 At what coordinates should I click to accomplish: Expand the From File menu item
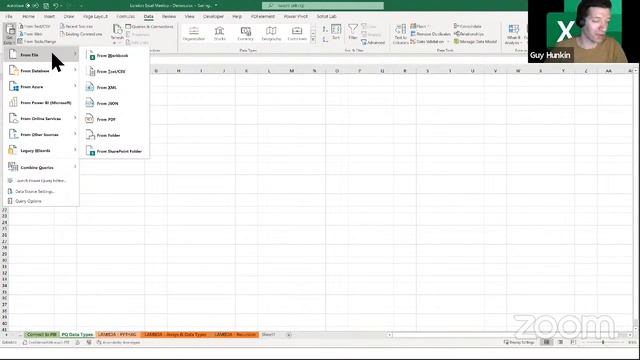[x=42, y=55]
